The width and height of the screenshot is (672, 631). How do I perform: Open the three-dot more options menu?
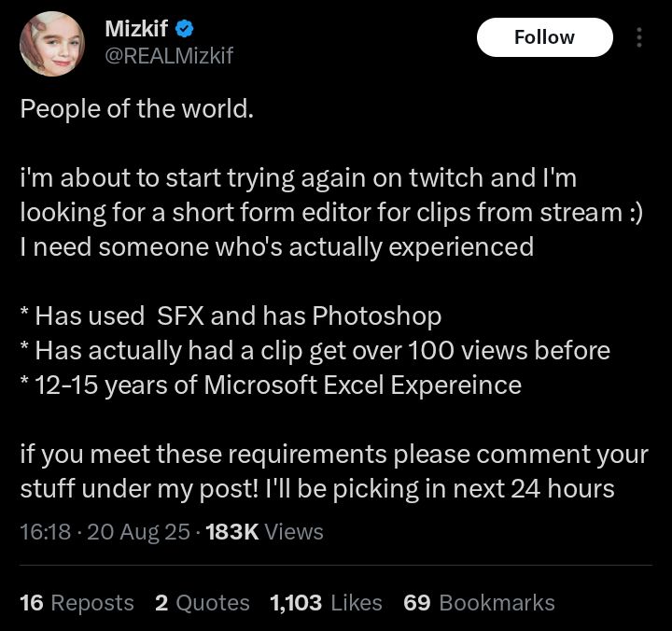point(639,37)
